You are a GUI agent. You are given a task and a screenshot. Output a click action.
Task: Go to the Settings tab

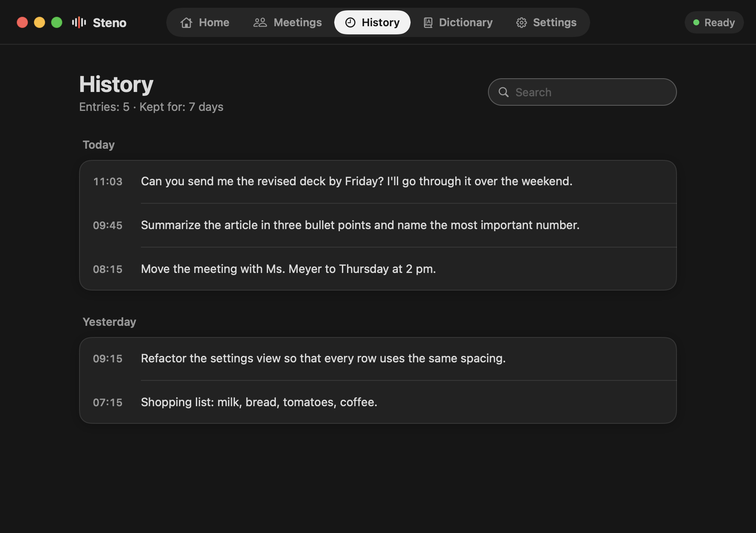tap(546, 22)
